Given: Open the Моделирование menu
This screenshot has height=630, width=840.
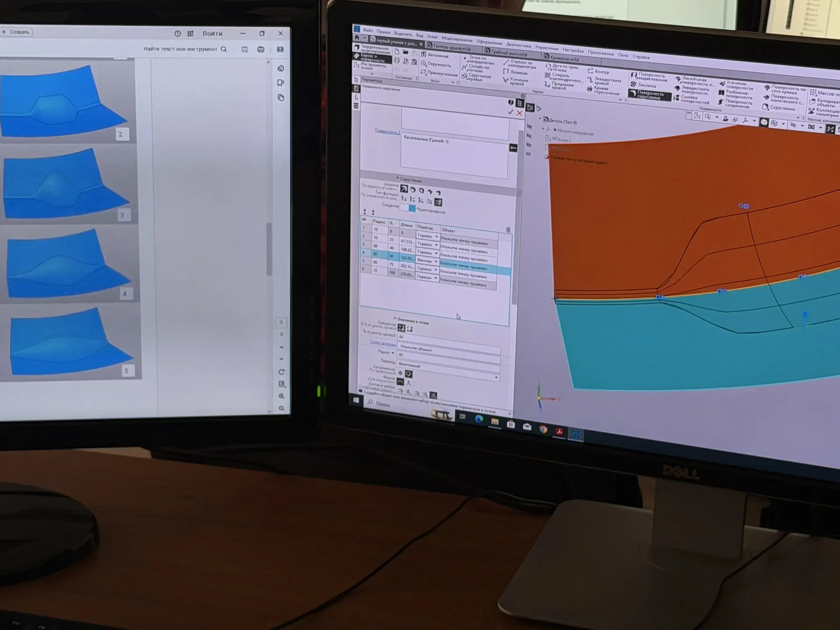Looking at the screenshot, I should 457,39.
